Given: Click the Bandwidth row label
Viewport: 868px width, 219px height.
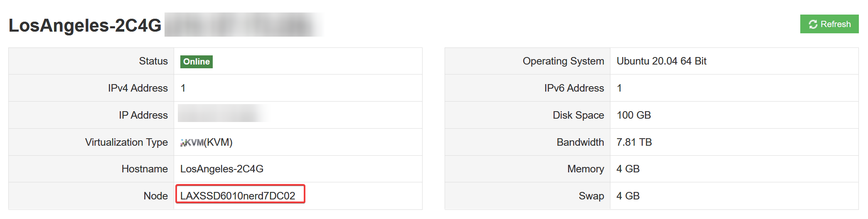Looking at the screenshot, I should 580,142.
